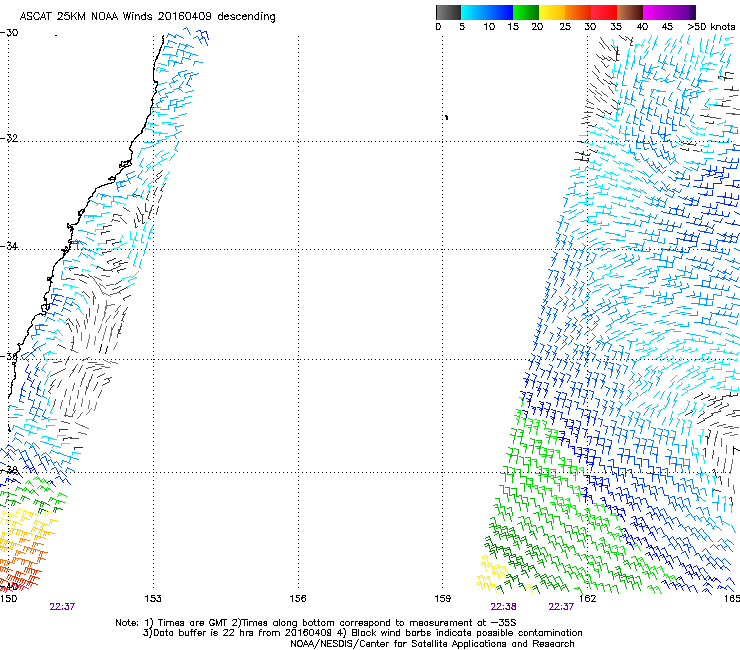Click the '159' longitude axis label
Screen dimensions: 740x650
click(x=443, y=599)
